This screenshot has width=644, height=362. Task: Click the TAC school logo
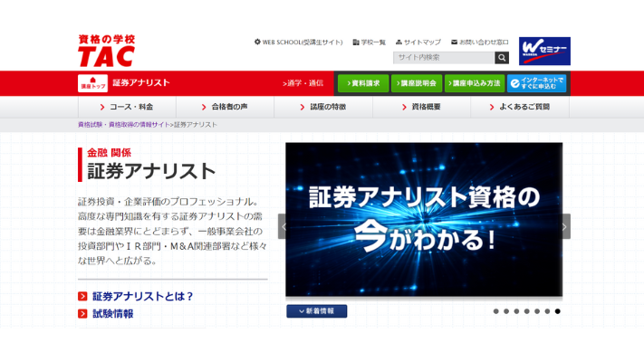106,51
